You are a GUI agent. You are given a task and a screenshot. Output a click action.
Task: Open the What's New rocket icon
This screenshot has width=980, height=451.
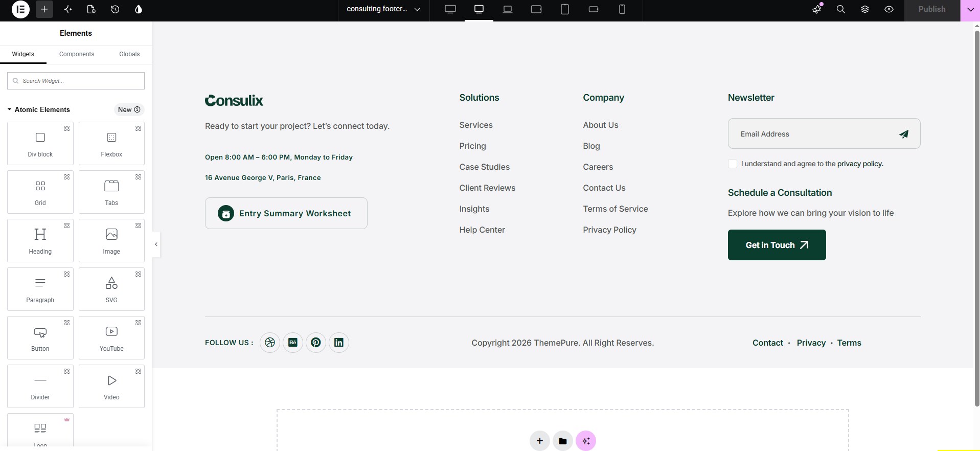pyautogui.click(x=817, y=9)
